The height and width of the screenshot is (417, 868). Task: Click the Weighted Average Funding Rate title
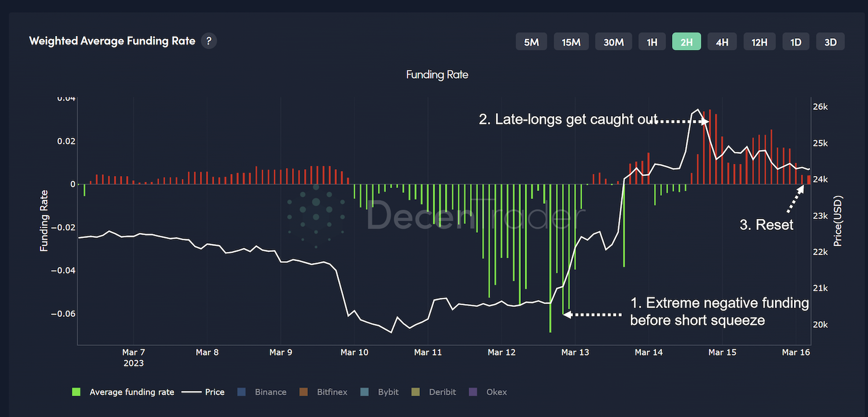[x=112, y=41]
